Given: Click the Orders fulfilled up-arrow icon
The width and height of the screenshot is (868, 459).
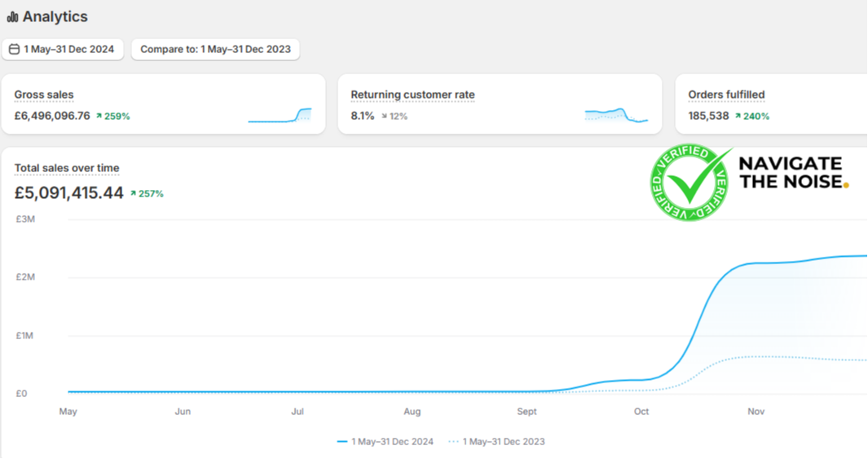Looking at the screenshot, I should 738,117.
